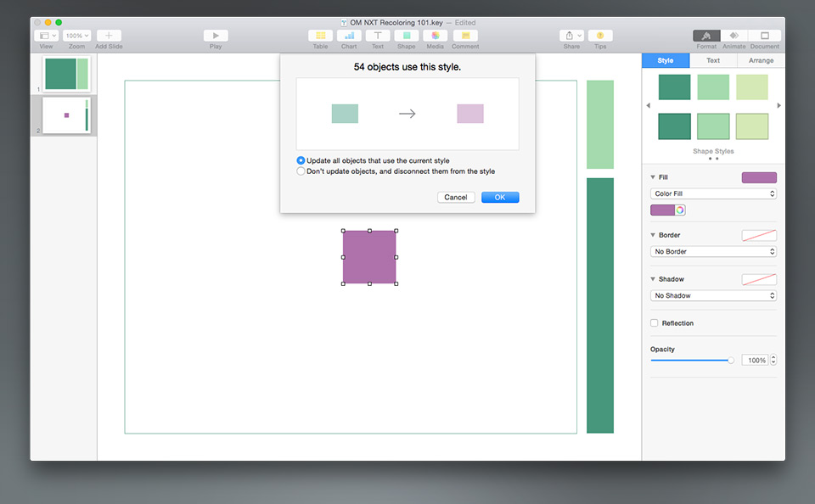Open the Animate inspector

(x=733, y=36)
